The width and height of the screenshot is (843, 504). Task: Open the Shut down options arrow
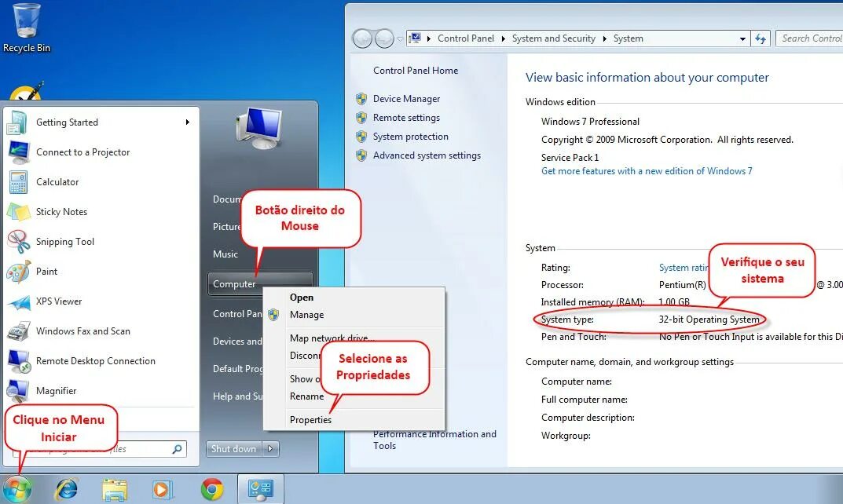270,449
